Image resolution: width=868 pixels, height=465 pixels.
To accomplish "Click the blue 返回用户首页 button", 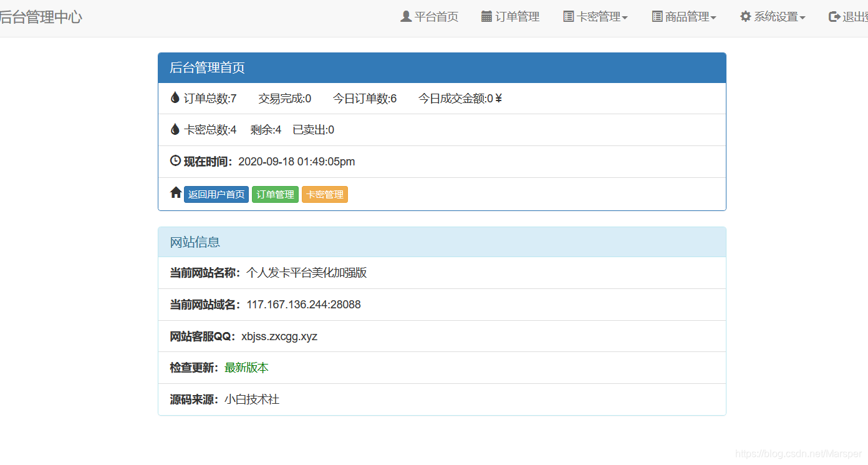I will click(216, 194).
